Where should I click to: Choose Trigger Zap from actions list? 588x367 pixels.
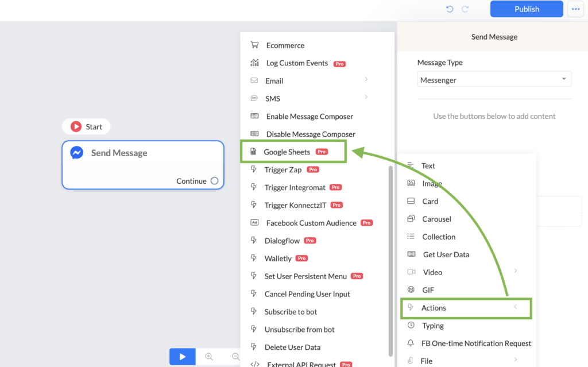tap(284, 169)
